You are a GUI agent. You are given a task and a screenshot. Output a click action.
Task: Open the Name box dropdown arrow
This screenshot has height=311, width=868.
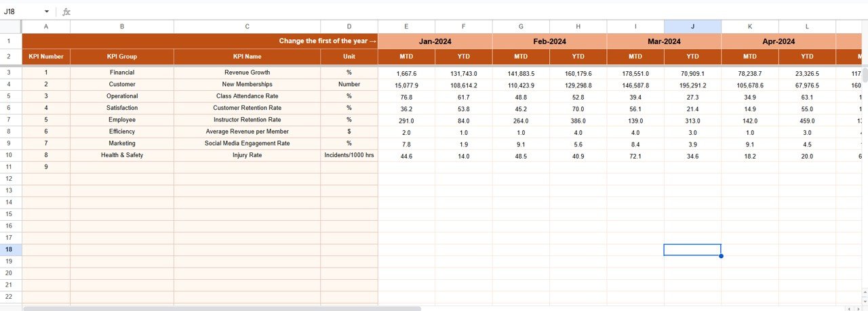point(47,12)
